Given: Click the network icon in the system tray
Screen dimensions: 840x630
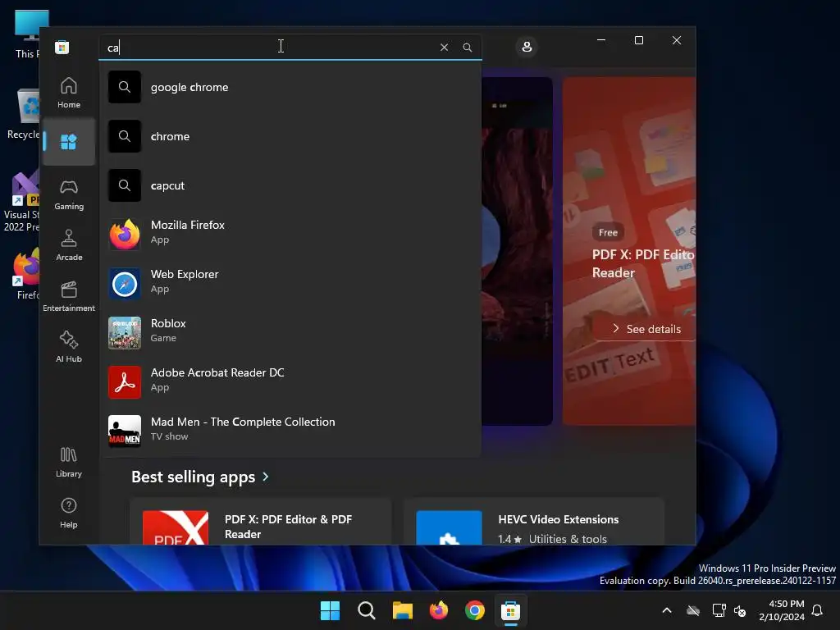Looking at the screenshot, I should click(719, 610).
